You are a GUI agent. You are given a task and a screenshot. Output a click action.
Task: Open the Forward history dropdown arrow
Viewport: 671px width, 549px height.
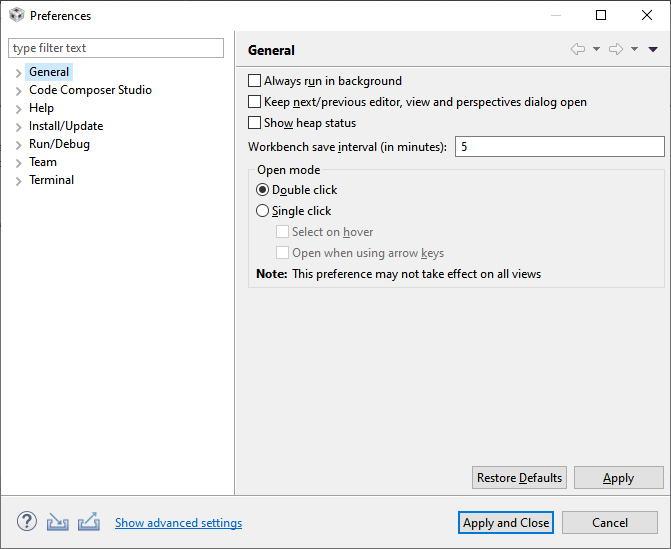(x=635, y=50)
